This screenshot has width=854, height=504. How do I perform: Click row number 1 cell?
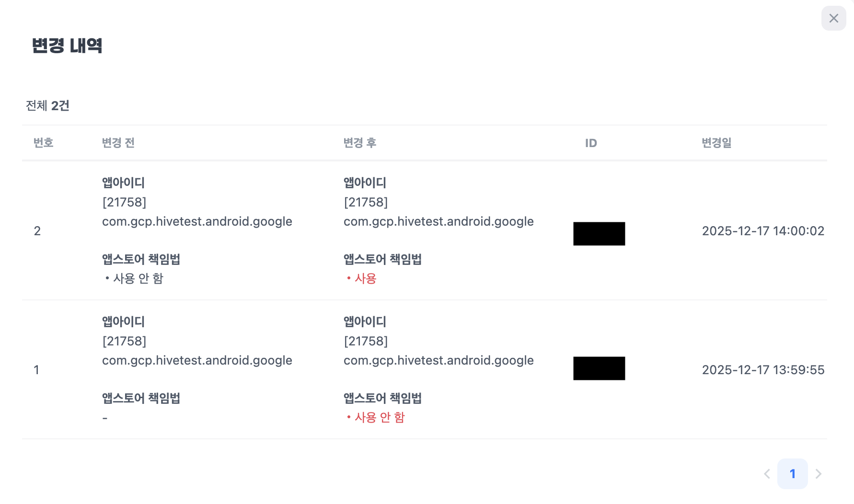(x=36, y=370)
